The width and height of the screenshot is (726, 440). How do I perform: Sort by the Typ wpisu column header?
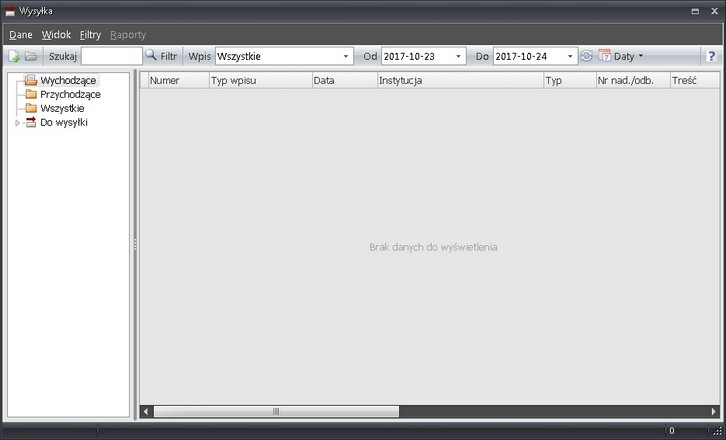(x=261, y=81)
